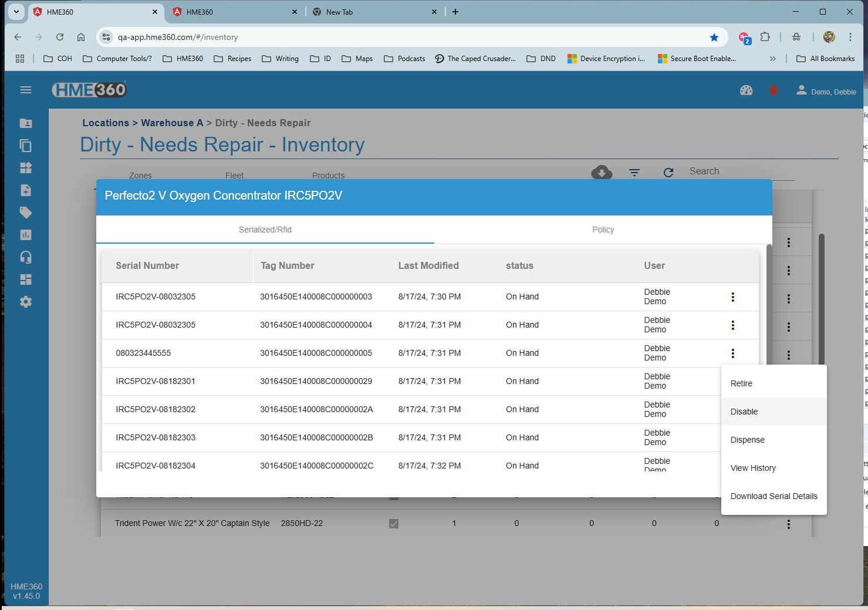This screenshot has width=868, height=610.
Task: Open the hamburger navigation menu
Action: tap(25, 90)
